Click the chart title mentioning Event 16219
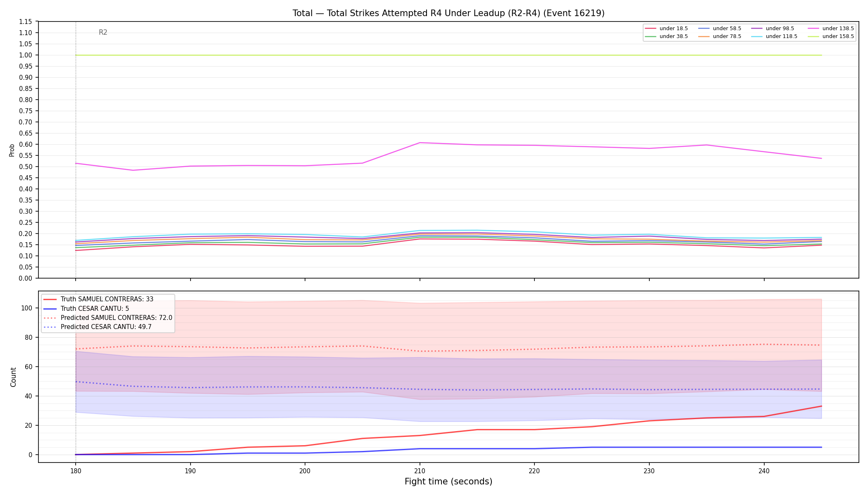Image resolution: width=868 pixels, height=496 pixels. (x=448, y=13)
